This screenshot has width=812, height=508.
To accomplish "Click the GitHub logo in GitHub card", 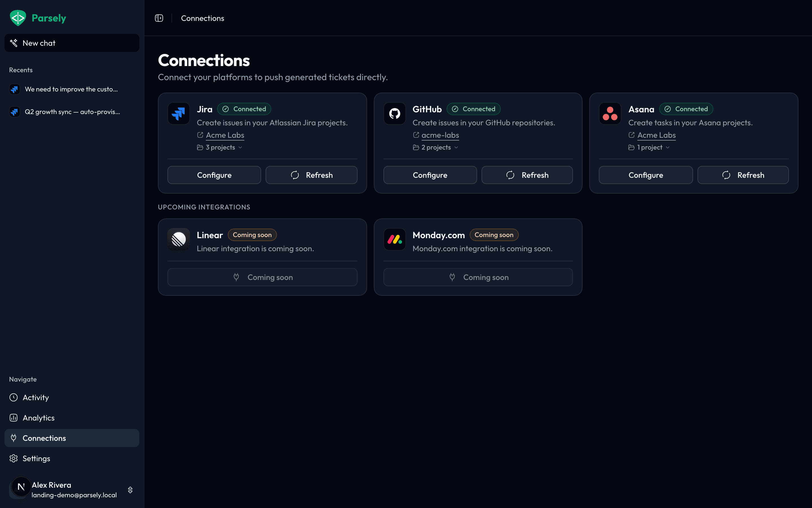I will [x=395, y=113].
